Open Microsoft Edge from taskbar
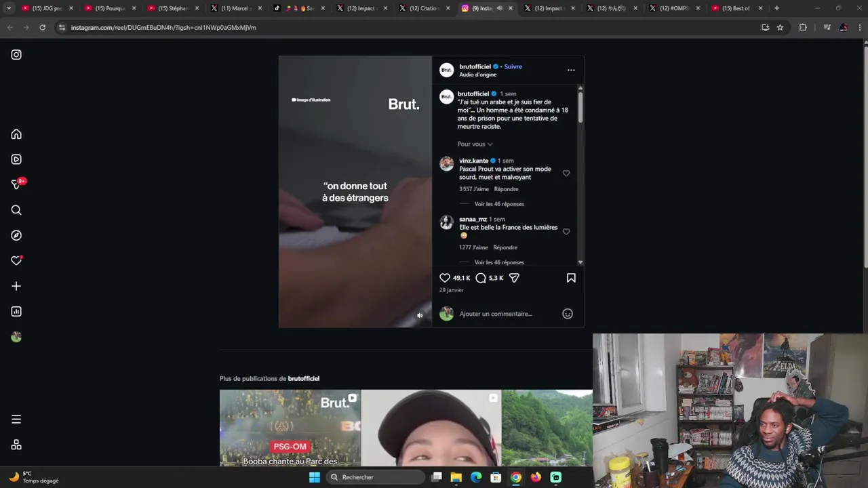Viewport: 868px width, 488px height. coord(476,477)
